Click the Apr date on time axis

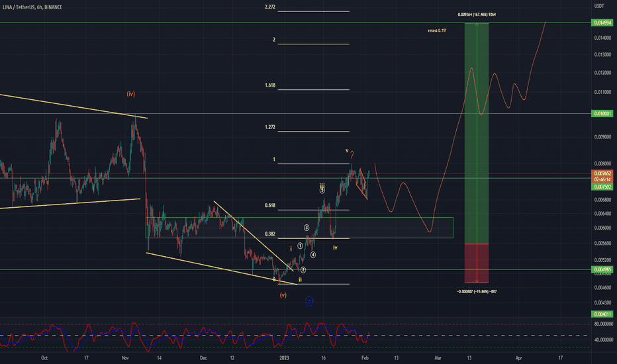pyautogui.click(x=518, y=357)
